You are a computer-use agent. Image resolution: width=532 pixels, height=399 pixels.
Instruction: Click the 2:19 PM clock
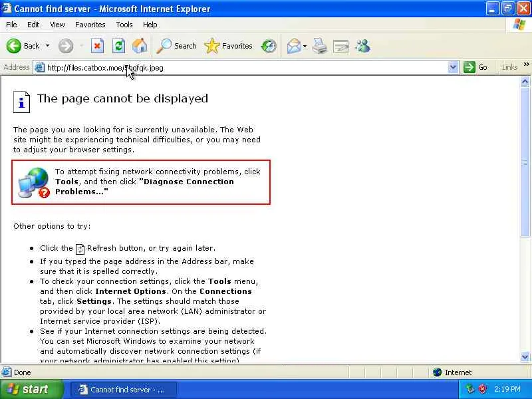point(507,389)
